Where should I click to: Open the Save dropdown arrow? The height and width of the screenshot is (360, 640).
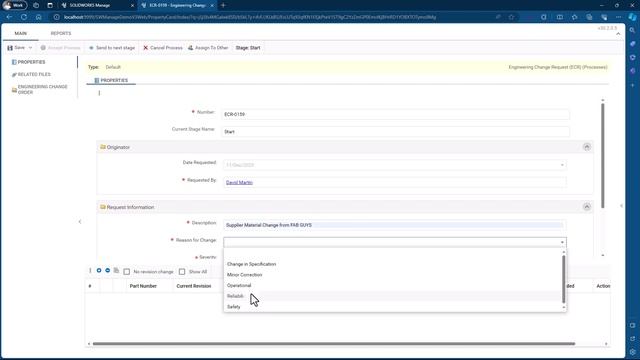click(x=30, y=48)
